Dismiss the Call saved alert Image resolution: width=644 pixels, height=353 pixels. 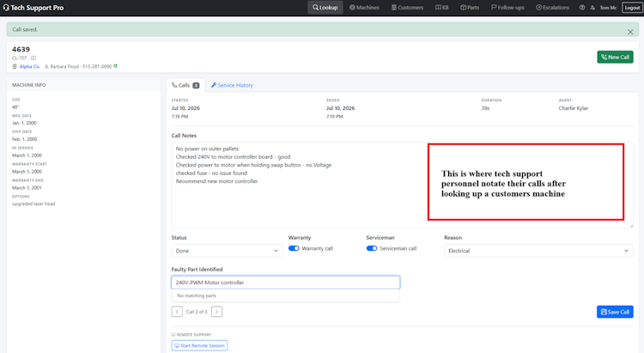point(630,32)
